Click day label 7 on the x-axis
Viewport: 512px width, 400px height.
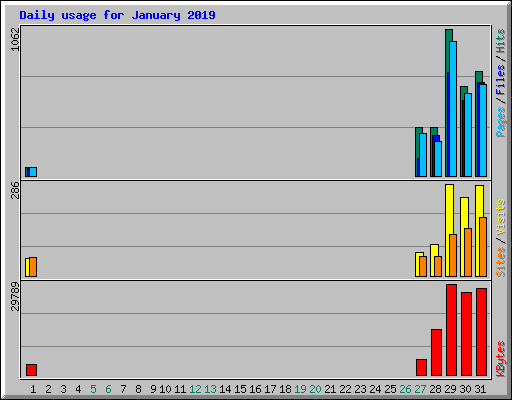tap(123, 389)
